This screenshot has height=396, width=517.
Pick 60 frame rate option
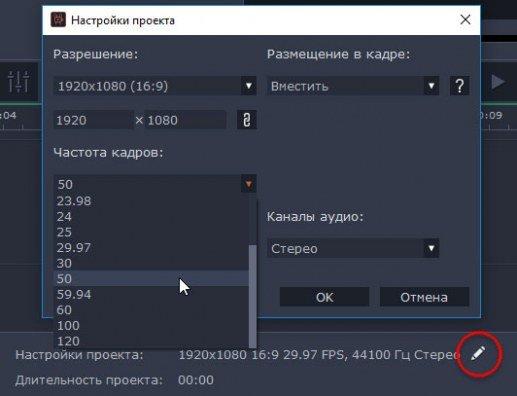[151, 310]
